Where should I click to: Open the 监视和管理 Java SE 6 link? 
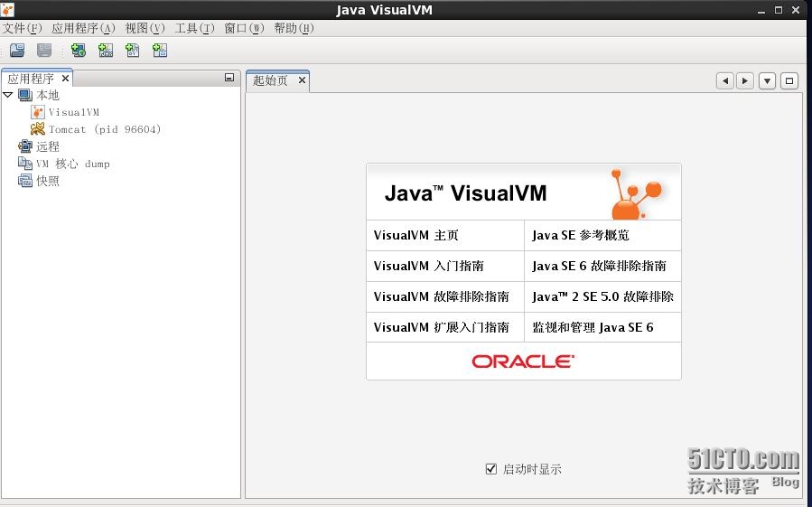point(593,327)
